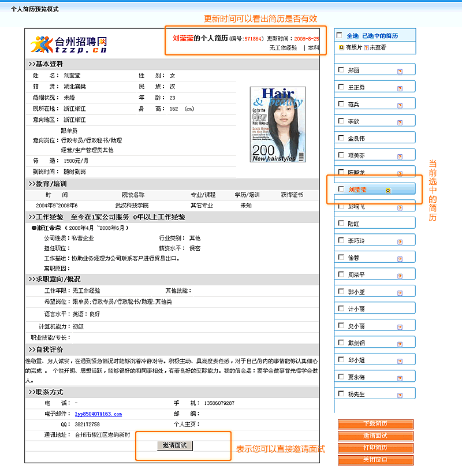Check the 全选 select-all checkbox
Image resolution: width=462 pixels, height=476 pixels.
[340, 36]
